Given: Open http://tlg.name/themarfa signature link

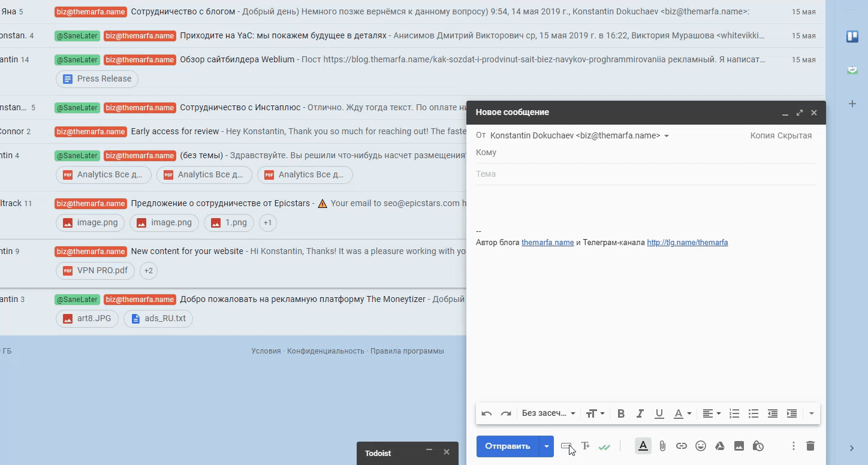Looking at the screenshot, I should pos(688,243).
